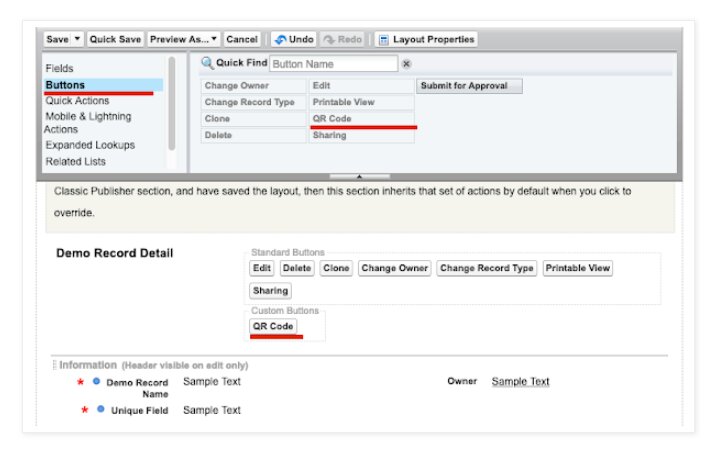Open the Save dropdown arrow
This screenshot has width=718, height=460.
[78, 39]
